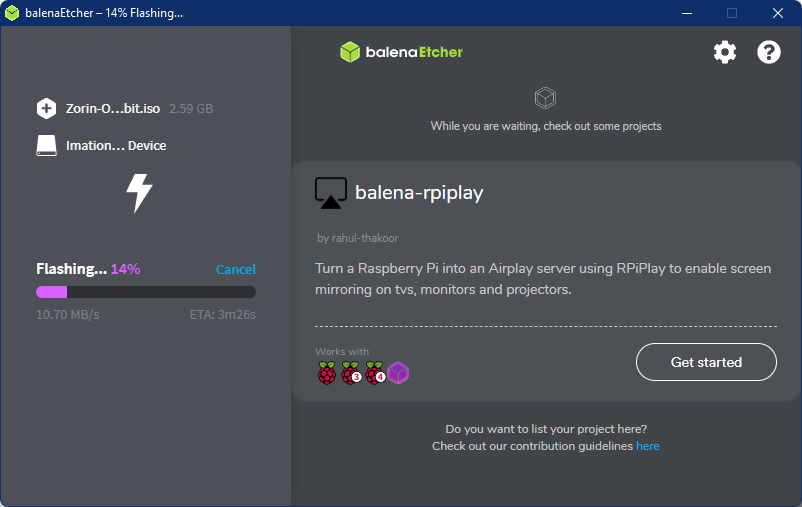Click the balena-rpiplay project title
The height and width of the screenshot is (507, 802).
click(419, 193)
